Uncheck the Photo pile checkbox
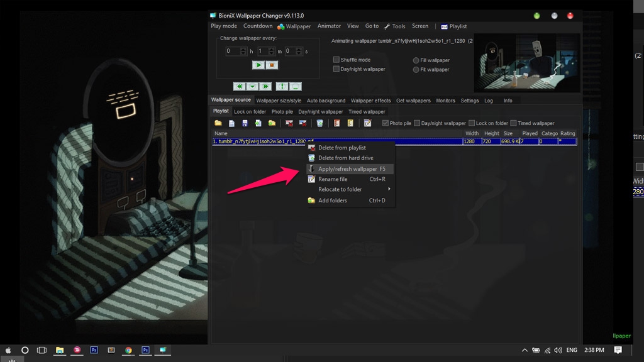 (386, 123)
